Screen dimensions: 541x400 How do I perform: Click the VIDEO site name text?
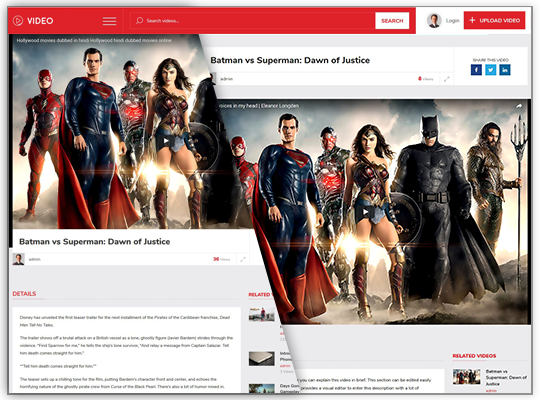[x=40, y=21]
